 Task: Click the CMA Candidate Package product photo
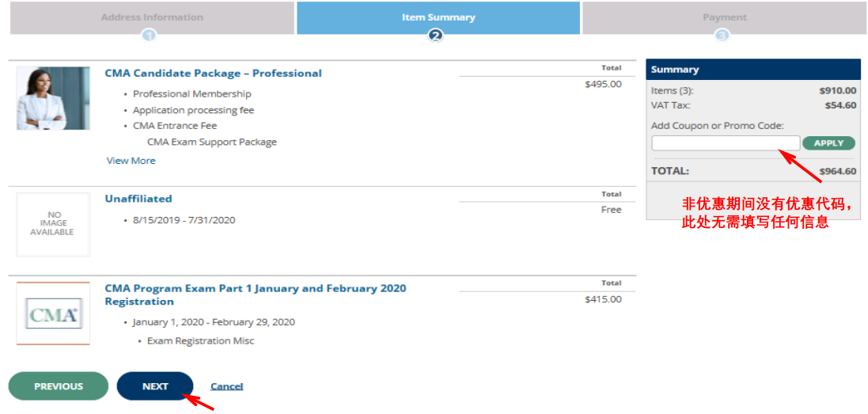click(x=53, y=98)
